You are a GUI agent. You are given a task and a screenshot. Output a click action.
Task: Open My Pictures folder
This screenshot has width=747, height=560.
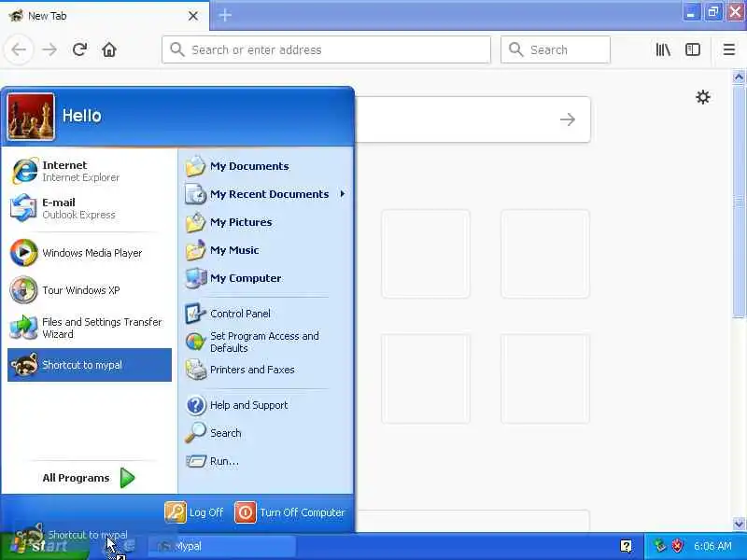pos(266,222)
